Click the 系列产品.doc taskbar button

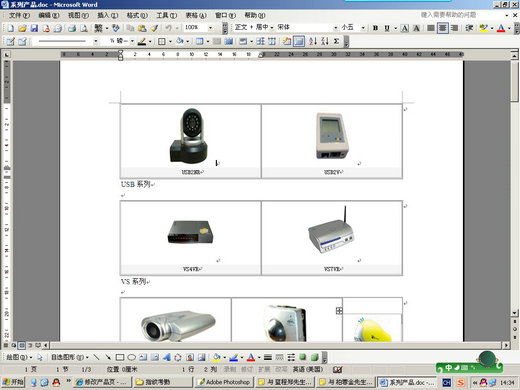(x=407, y=382)
